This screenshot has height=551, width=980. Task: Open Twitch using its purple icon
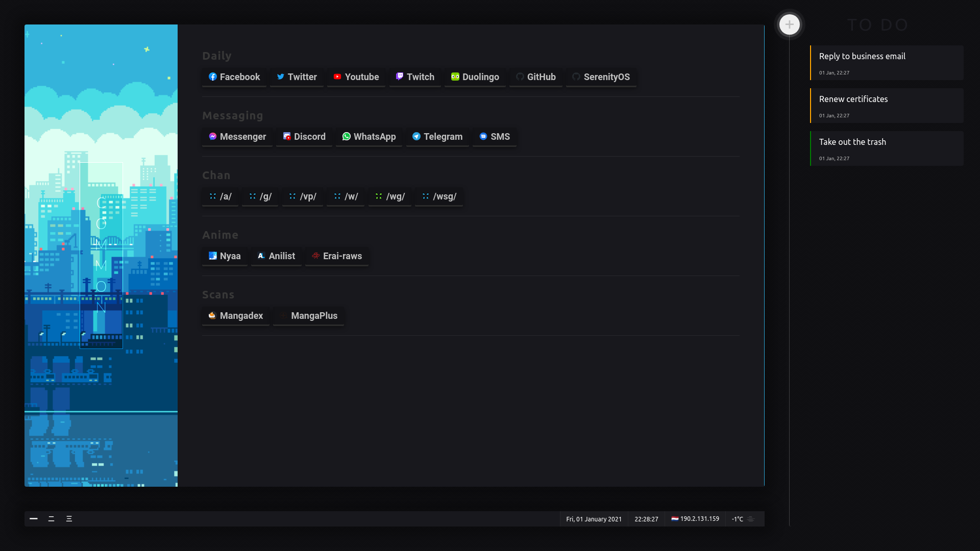(400, 77)
